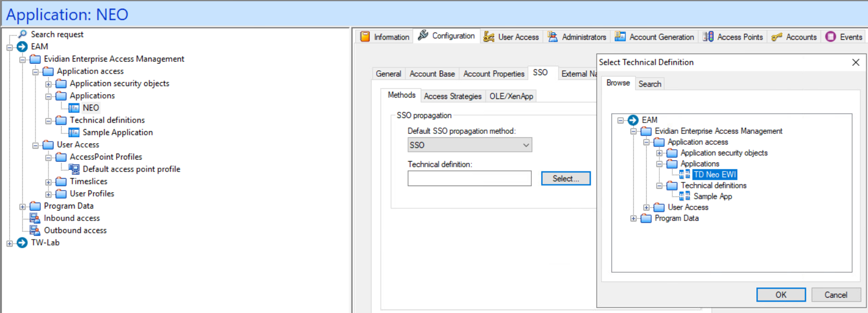
Task: Select TD Neo EWI tree item
Action: [x=715, y=175]
